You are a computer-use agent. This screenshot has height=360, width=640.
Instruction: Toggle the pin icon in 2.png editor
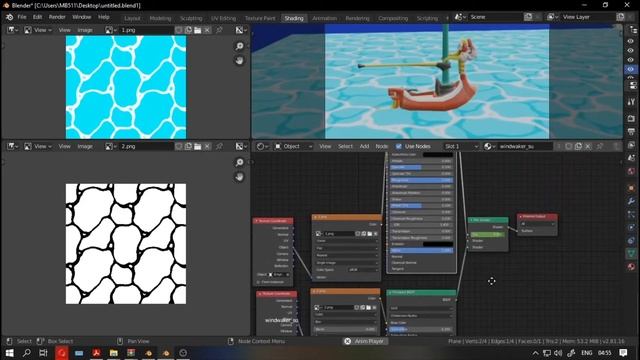[x=219, y=146]
